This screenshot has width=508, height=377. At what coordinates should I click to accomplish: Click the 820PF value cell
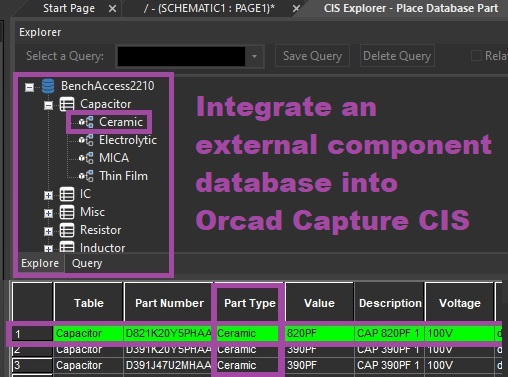pos(319,334)
